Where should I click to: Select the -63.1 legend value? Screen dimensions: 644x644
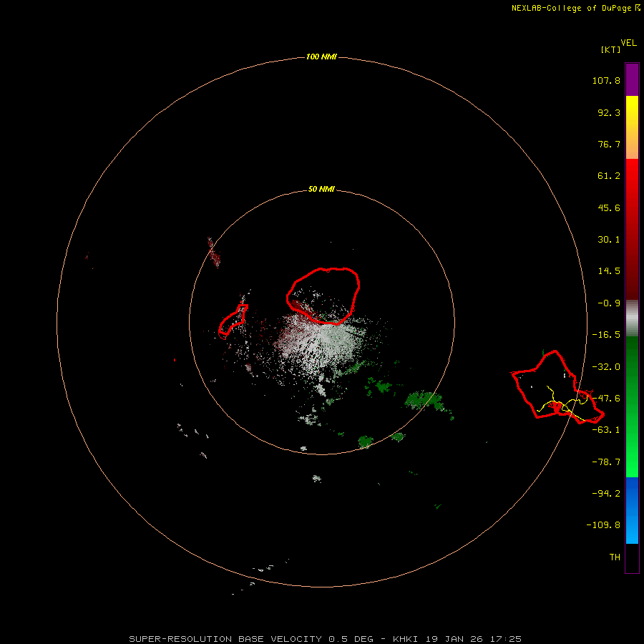click(x=606, y=430)
